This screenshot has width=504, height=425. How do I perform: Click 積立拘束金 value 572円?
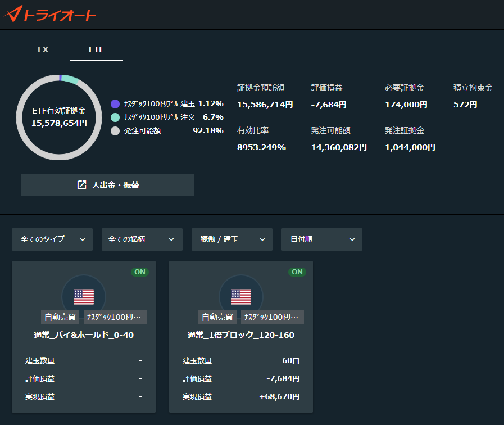point(465,105)
